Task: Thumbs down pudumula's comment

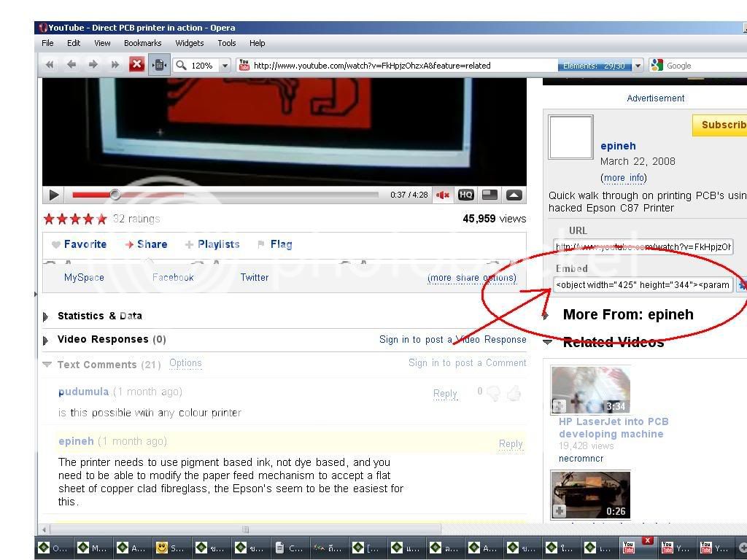Action: tap(495, 393)
